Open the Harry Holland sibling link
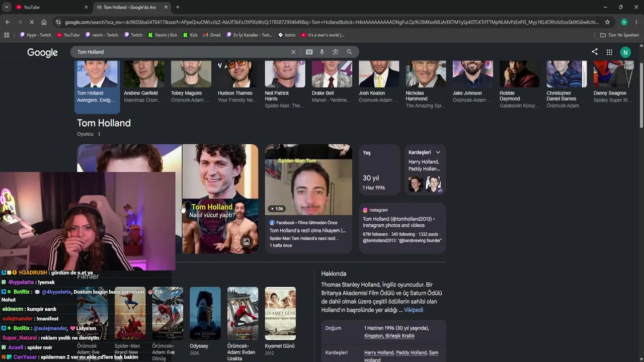The height and width of the screenshot is (362, 644). coord(379,353)
